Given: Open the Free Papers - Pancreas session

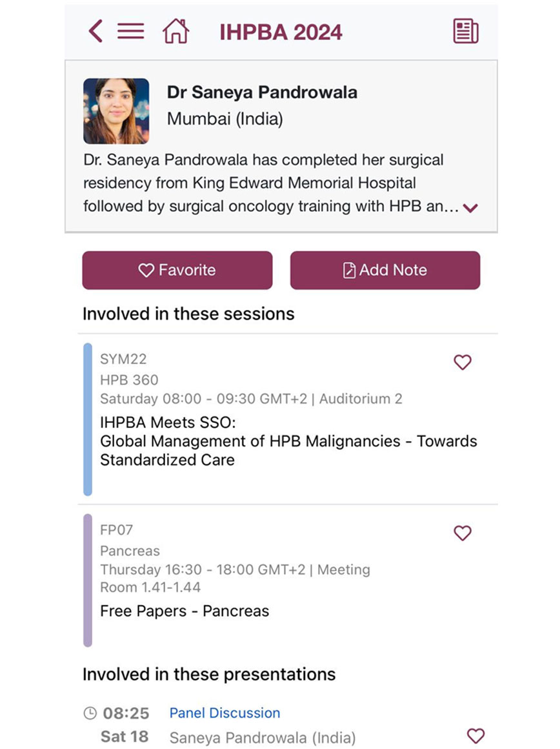Looking at the screenshot, I should 185,611.
